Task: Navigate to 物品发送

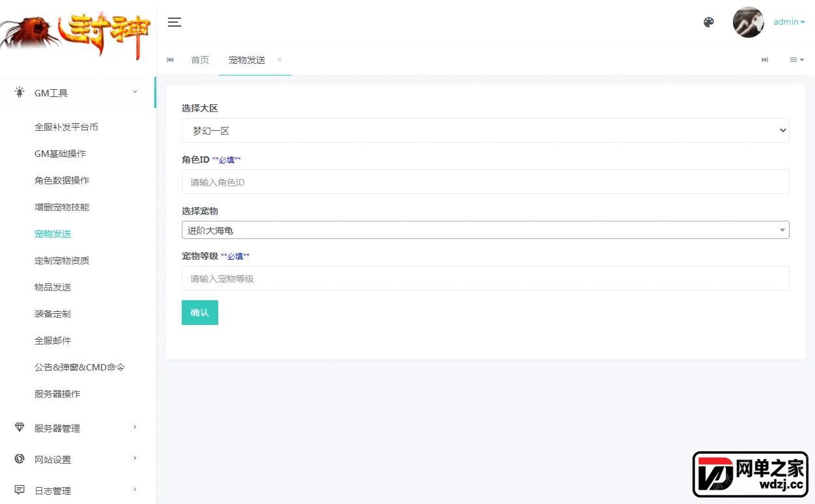Action: click(53, 287)
